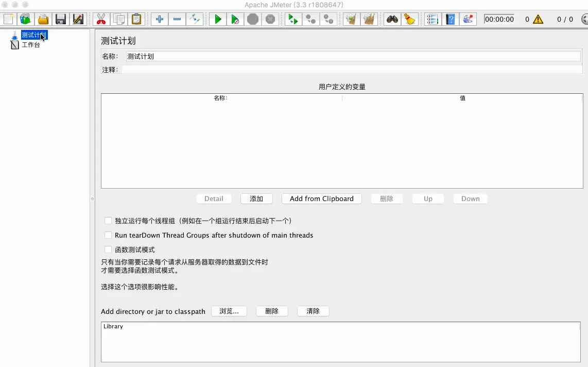Clear results with single broom icon

click(351, 19)
